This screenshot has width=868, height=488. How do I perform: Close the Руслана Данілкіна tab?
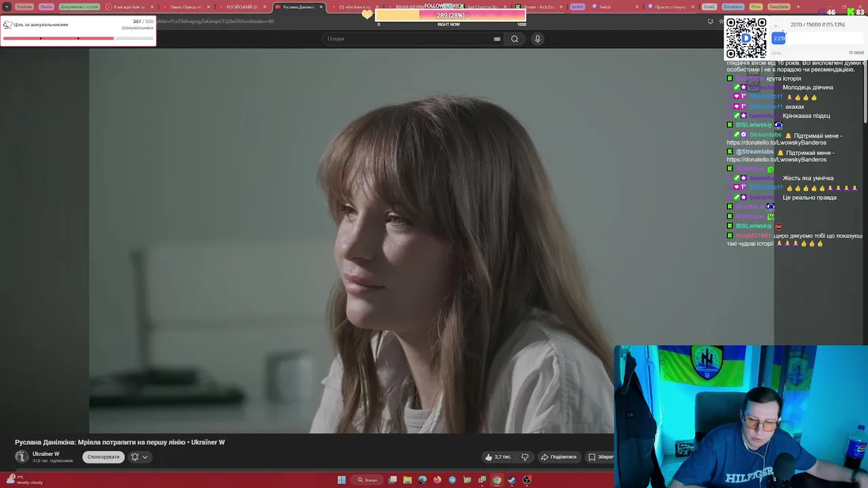point(321,7)
